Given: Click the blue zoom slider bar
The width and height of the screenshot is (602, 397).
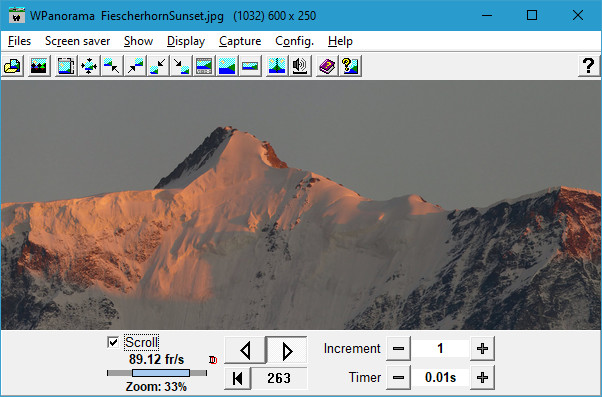Looking at the screenshot, I should (161, 373).
